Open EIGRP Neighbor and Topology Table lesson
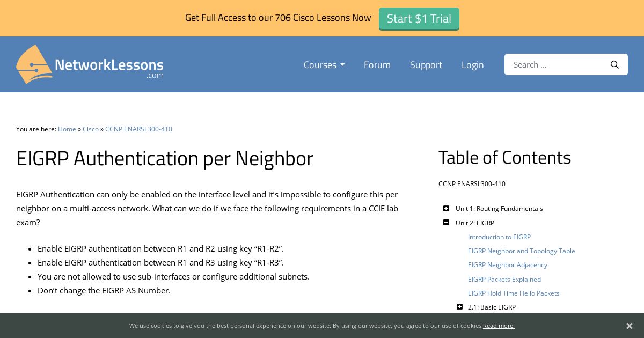The image size is (644, 338). pos(522,251)
